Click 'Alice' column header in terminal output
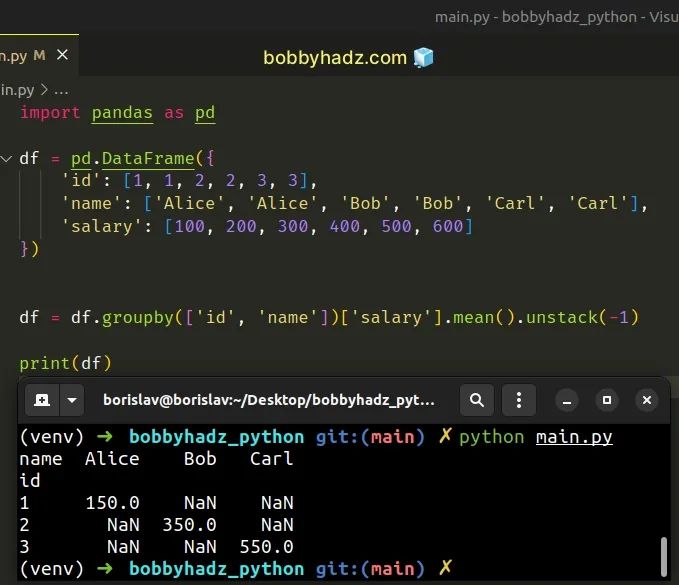 pyautogui.click(x=112, y=459)
